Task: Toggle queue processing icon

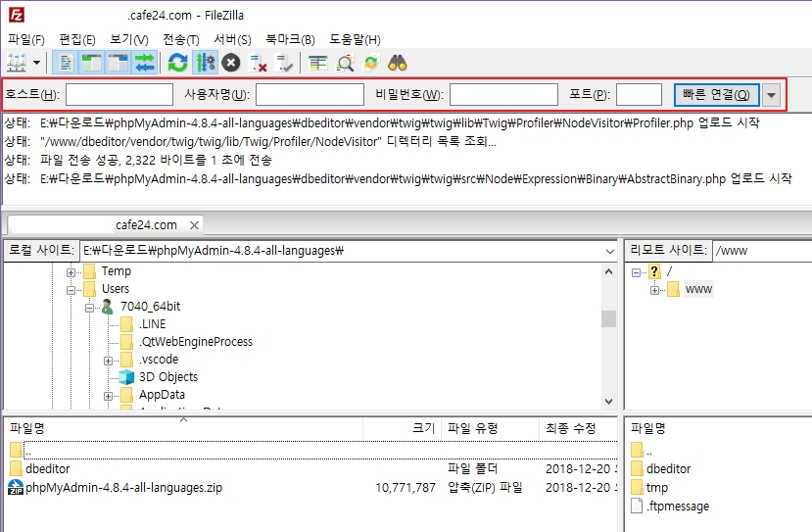Action: (205, 64)
